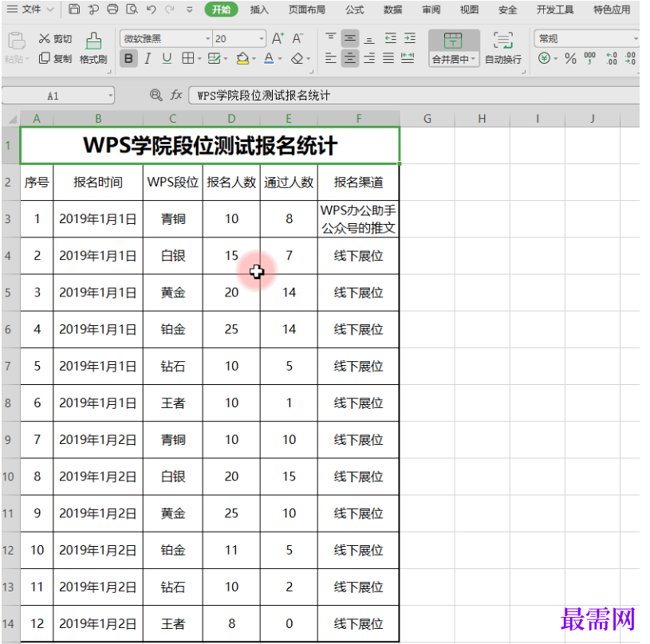This screenshot has height=644, width=650.
Task: Toggle Merge and Center (合并居中)
Action: click(454, 48)
